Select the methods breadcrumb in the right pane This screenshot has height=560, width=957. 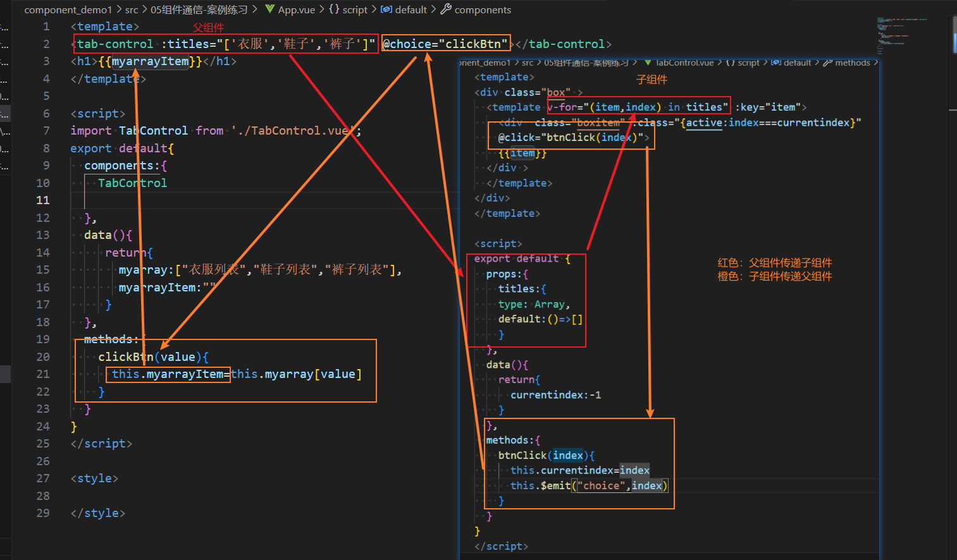[853, 63]
